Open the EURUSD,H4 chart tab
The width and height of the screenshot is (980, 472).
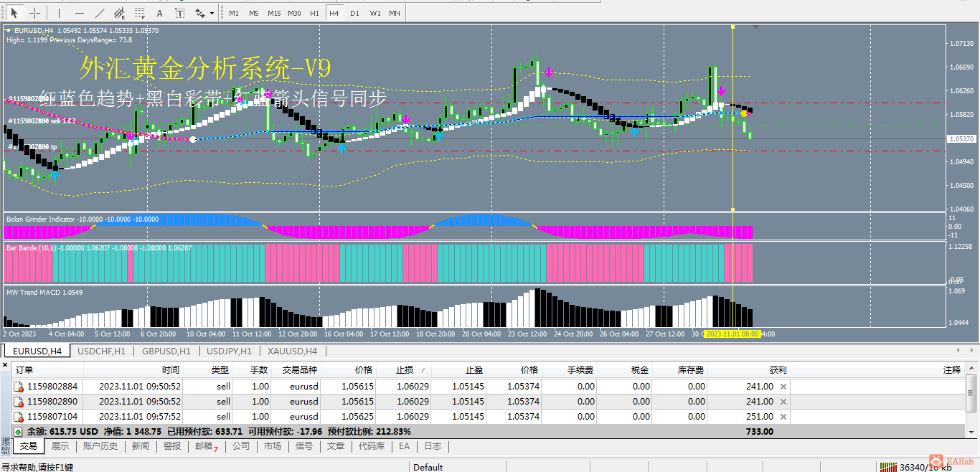[37, 351]
